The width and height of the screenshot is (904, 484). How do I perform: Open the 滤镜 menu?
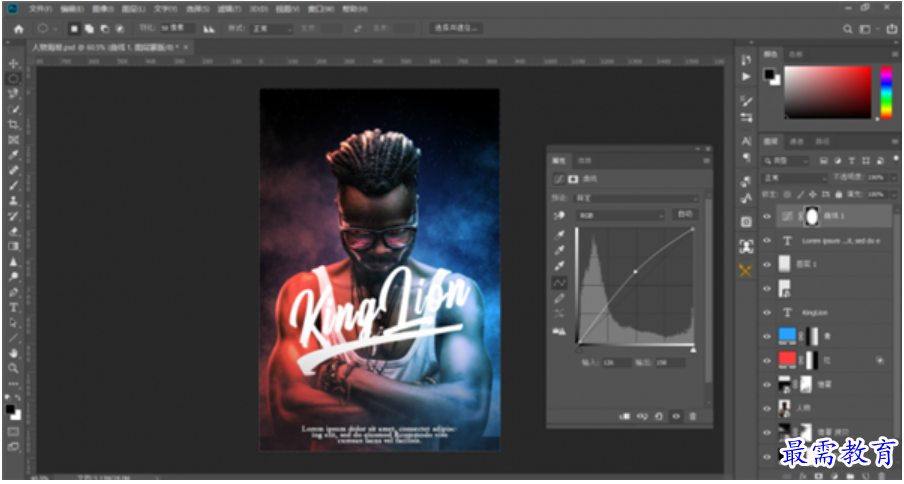tap(229, 9)
